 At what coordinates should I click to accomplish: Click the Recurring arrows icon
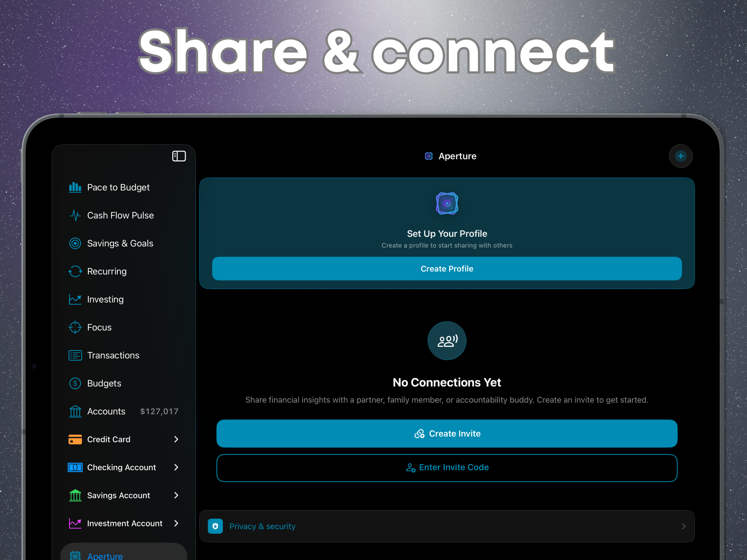point(75,271)
